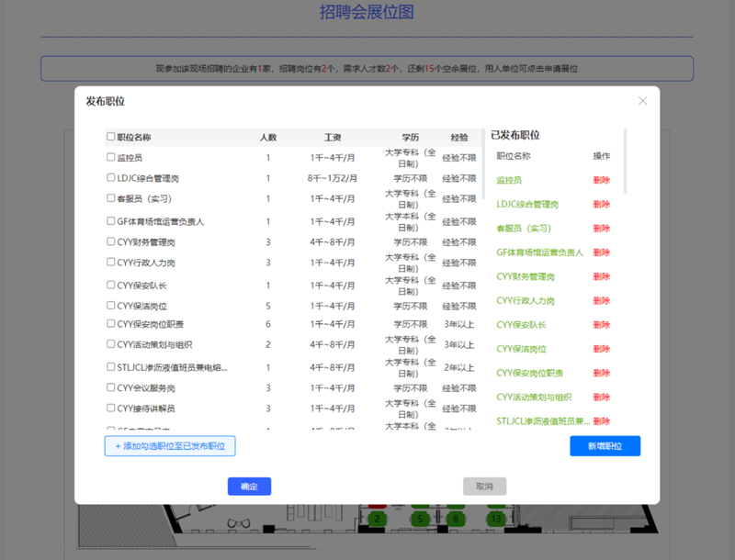Click 删除 next to published CYY保洁岗位
The width and height of the screenshot is (735, 560).
(x=602, y=349)
